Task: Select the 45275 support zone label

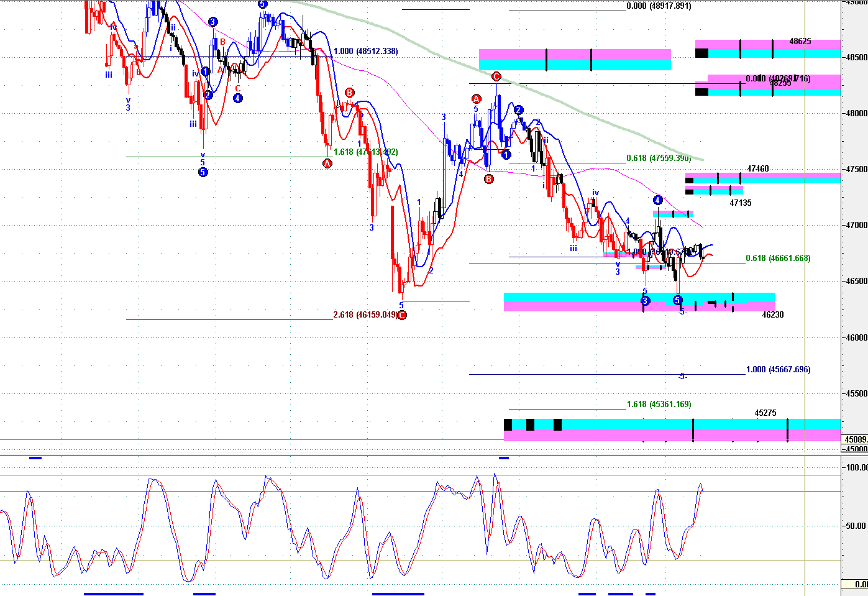Action: [765, 413]
